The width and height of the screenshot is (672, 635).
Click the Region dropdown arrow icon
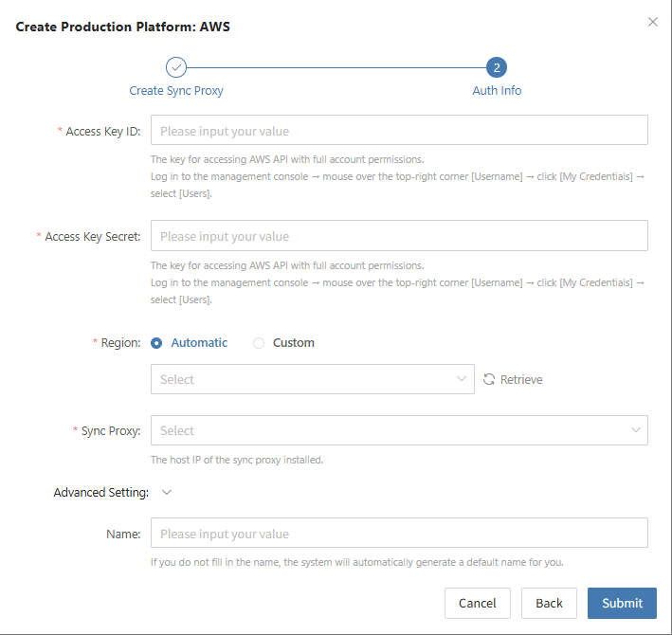(x=462, y=379)
